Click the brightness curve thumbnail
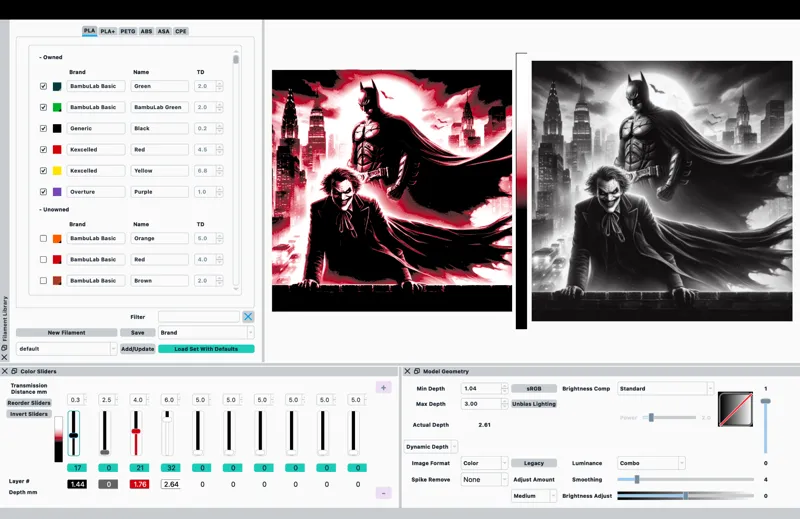 pyautogui.click(x=735, y=409)
